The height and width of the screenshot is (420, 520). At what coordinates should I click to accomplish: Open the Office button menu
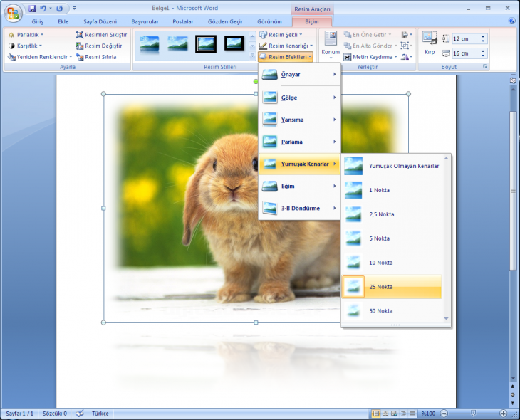(13, 14)
